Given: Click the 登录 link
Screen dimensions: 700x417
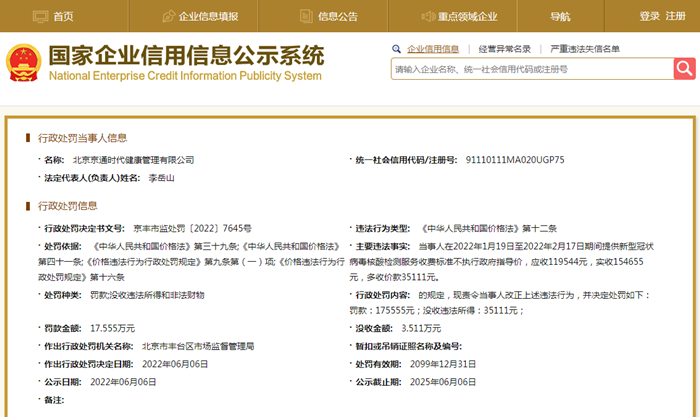Looking at the screenshot, I should click(649, 16).
